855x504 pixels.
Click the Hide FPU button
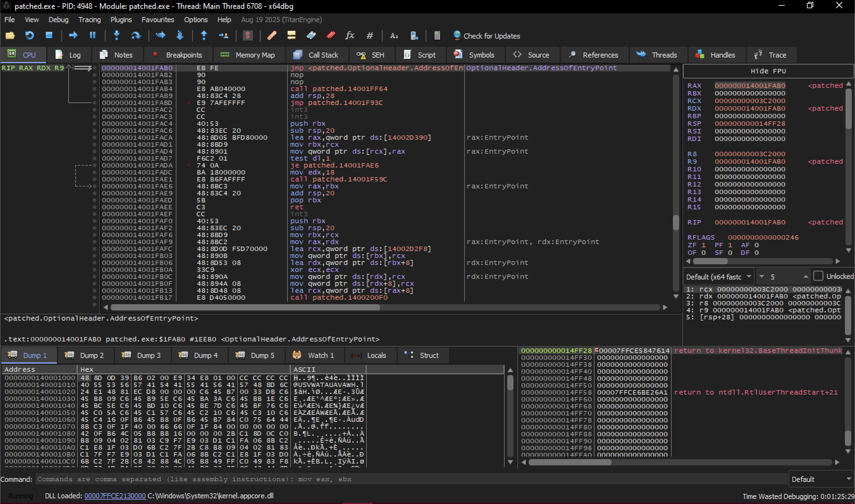[768, 71]
